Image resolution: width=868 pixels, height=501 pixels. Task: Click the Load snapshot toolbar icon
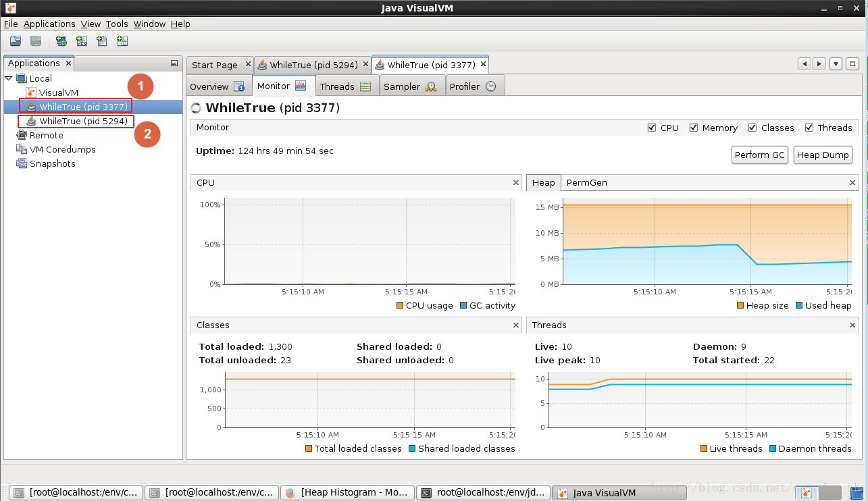click(x=16, y=41)
